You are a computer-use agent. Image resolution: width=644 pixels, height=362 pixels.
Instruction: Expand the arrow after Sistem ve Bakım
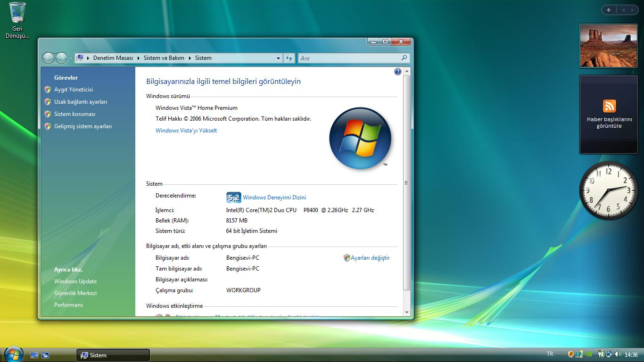pyautogui.click(x=190, y=58)
